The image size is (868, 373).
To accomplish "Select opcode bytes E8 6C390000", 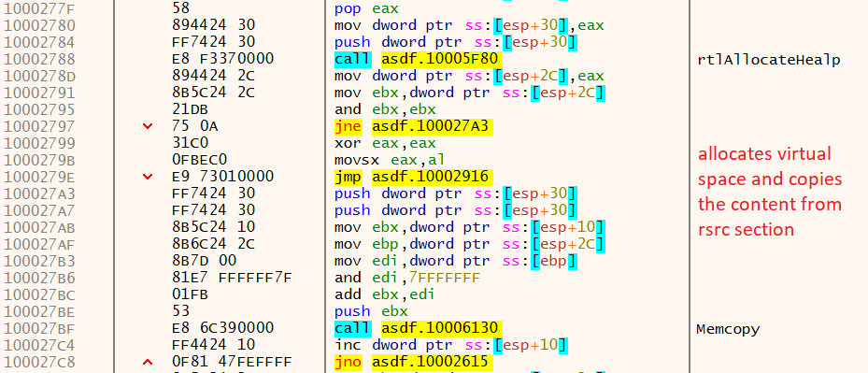I will pos(223,328).
